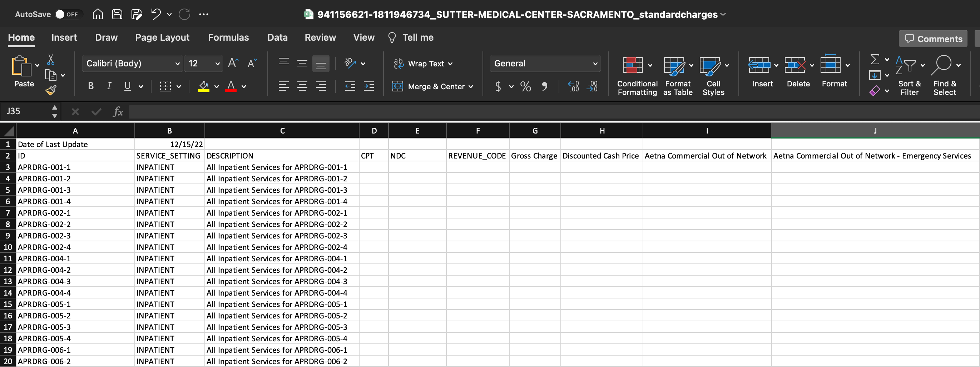The height and width of the screenshot is (367, 980).
Task: Open the Review tab
Action: [320, 37]
